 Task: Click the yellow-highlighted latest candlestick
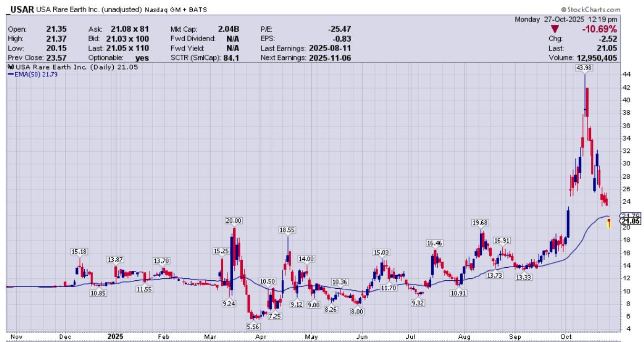pos(609,224)
